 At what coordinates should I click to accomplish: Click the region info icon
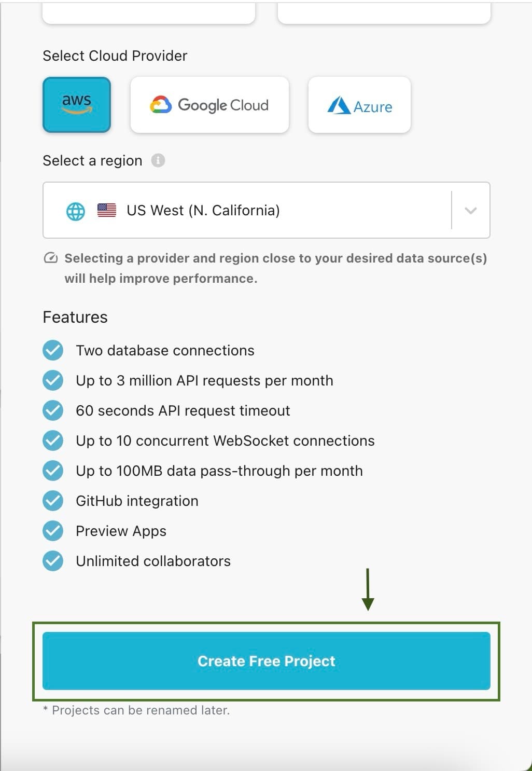(x=158, y=161)
